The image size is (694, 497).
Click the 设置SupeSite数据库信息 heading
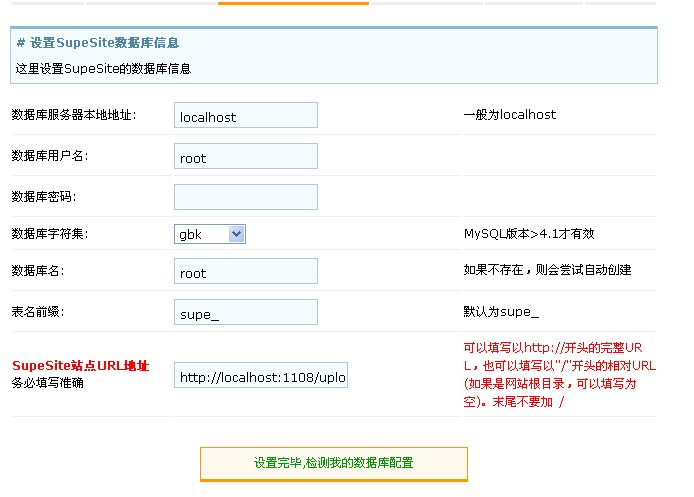tap(98, 43)
